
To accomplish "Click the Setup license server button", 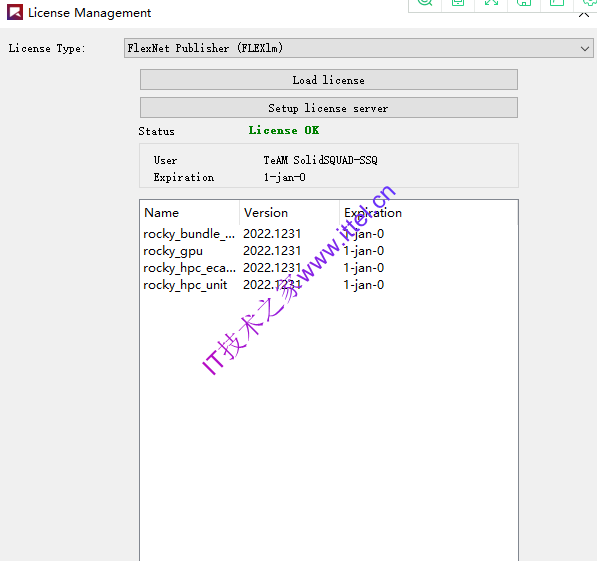I will point(329,108).
